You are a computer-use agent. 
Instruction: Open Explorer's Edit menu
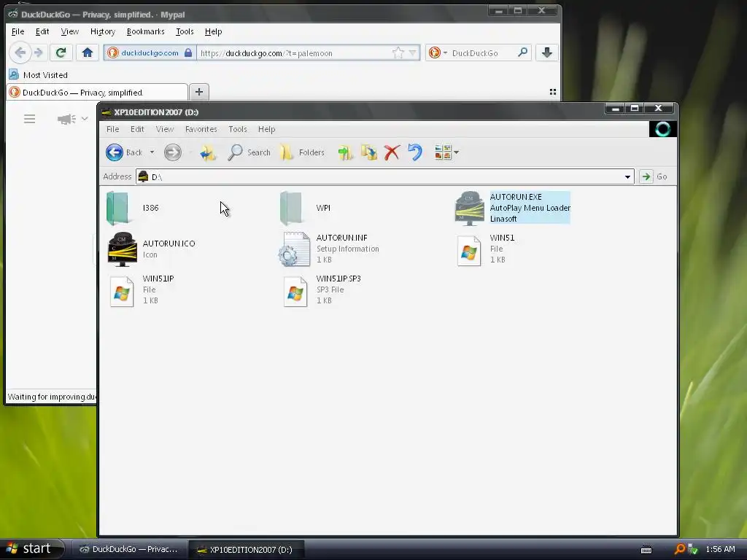[x=137, y=129]
